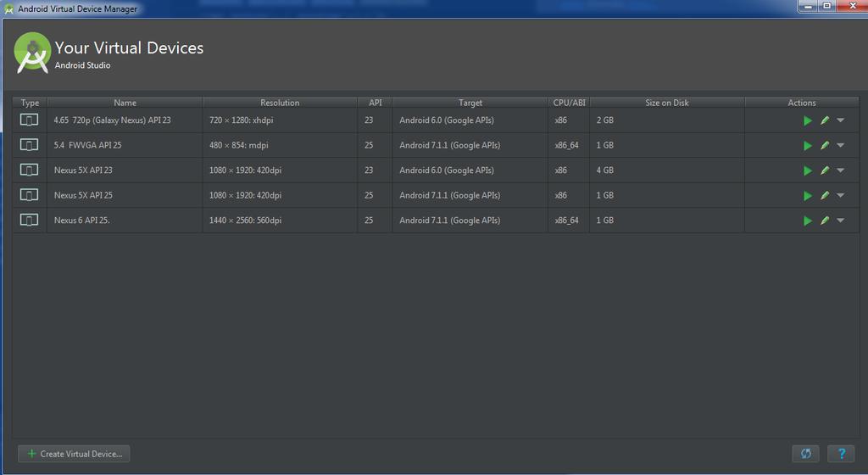Sort by the API column header

(376, 103)
